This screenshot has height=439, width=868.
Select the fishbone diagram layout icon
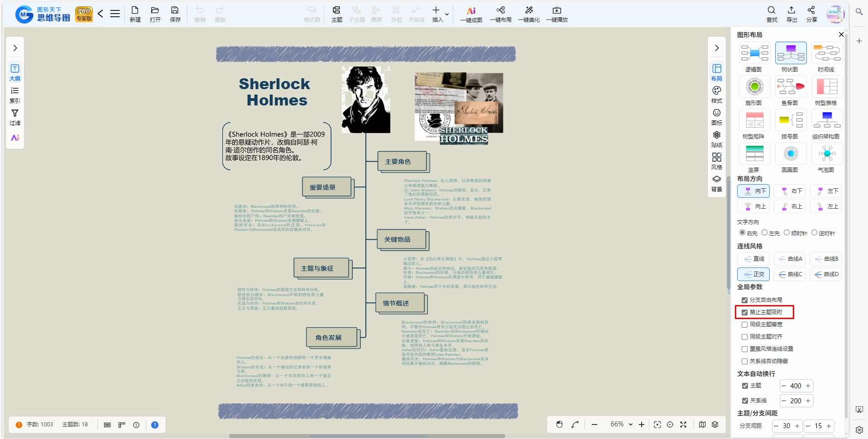(x=791, y=86)
